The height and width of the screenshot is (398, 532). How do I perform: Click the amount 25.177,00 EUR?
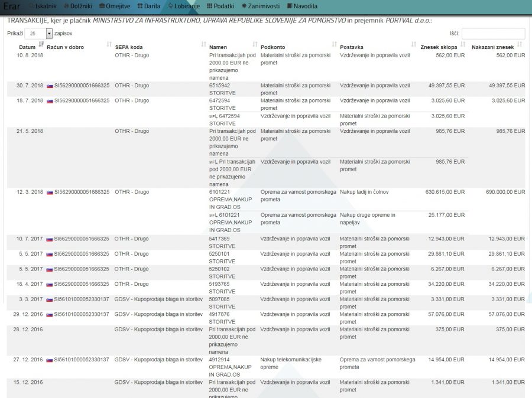pos(446,215)
